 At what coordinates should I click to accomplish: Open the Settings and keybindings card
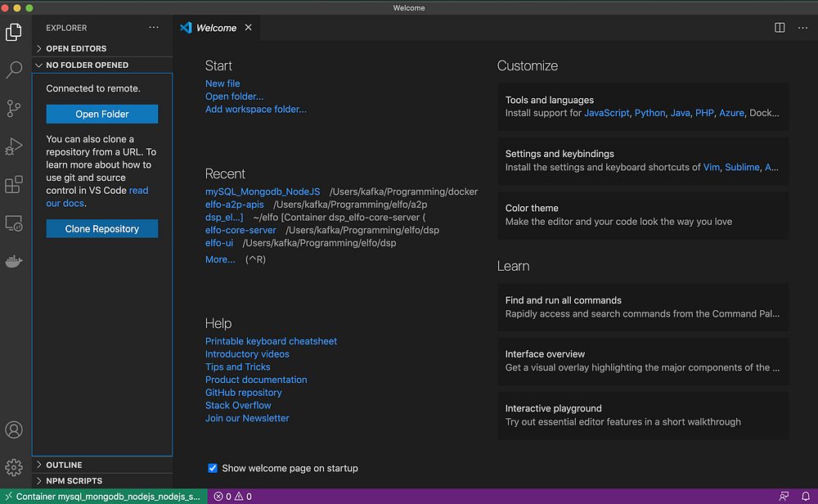point(643,160)
